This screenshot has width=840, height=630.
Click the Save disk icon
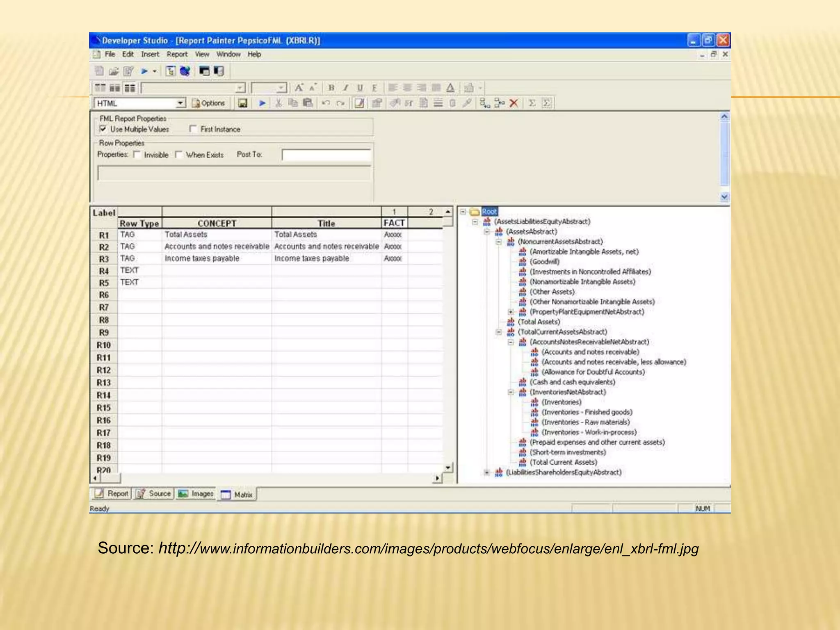point(243,103)
